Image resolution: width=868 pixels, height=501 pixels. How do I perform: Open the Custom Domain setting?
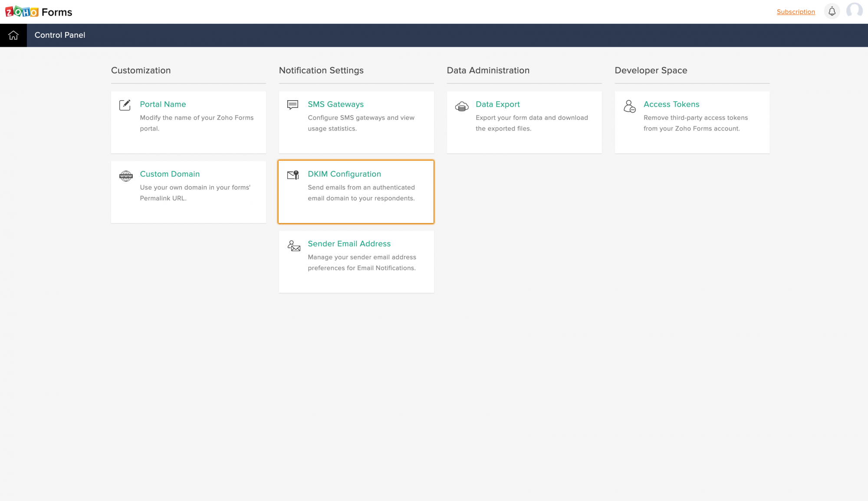170,174
